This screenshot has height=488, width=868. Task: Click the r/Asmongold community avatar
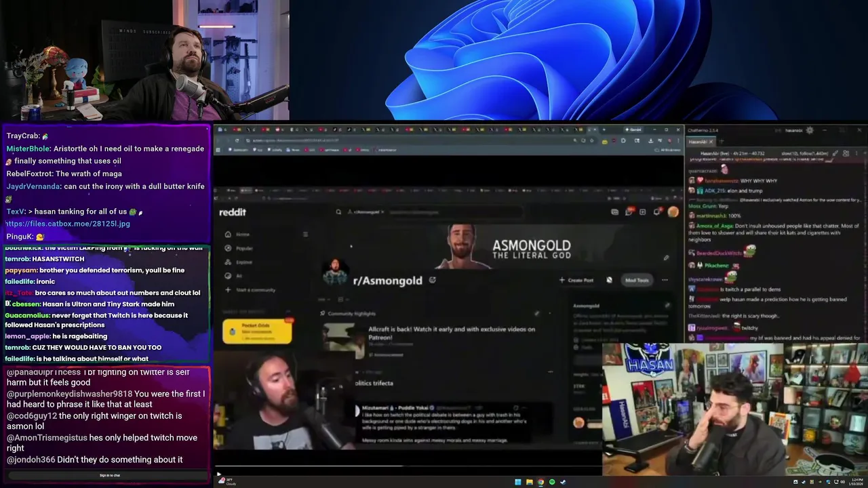(x=335, y=272)
